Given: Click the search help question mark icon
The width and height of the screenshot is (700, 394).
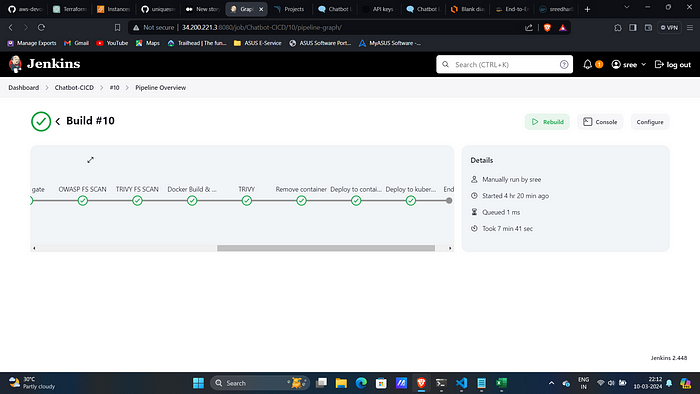Looking at the screenshot, I should tap(564, 65).
